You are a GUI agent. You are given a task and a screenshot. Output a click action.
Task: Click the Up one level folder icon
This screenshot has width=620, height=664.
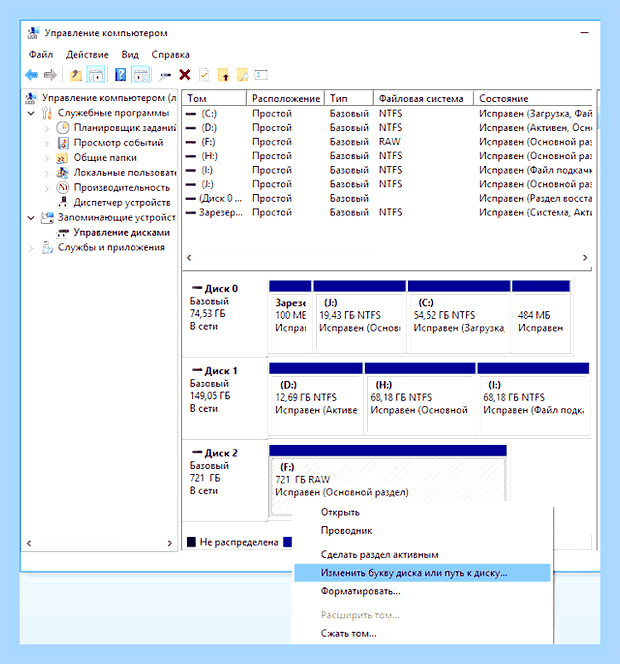[x=76, y=75]
